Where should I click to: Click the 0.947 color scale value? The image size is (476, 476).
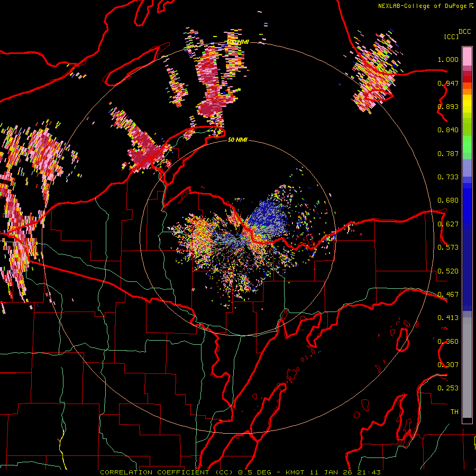(448, 83)
